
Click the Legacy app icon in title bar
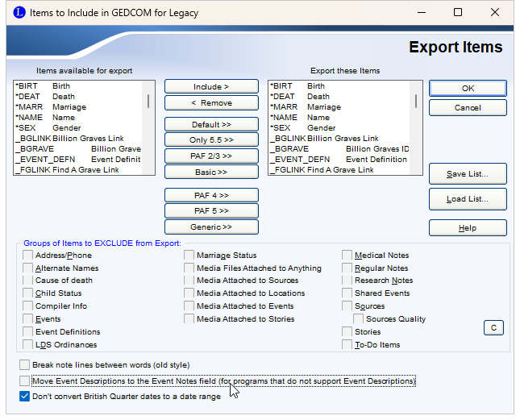(x=19, y=13)
